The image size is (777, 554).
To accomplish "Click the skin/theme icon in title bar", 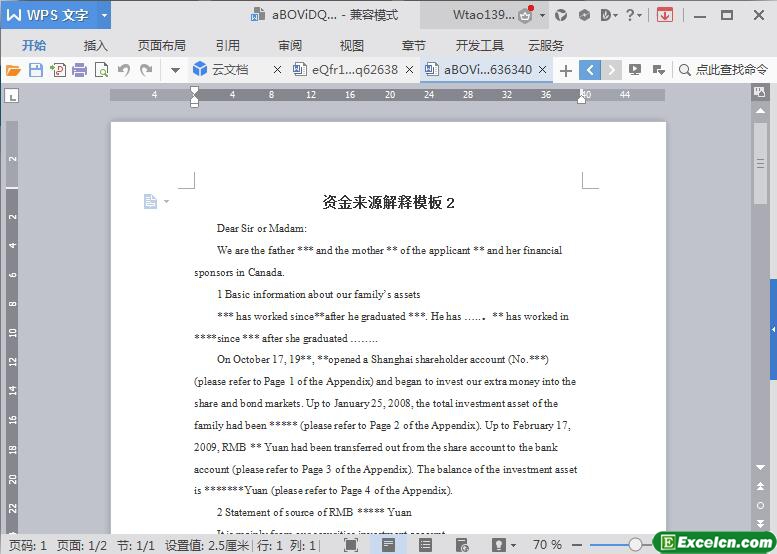I will point(561,15).
